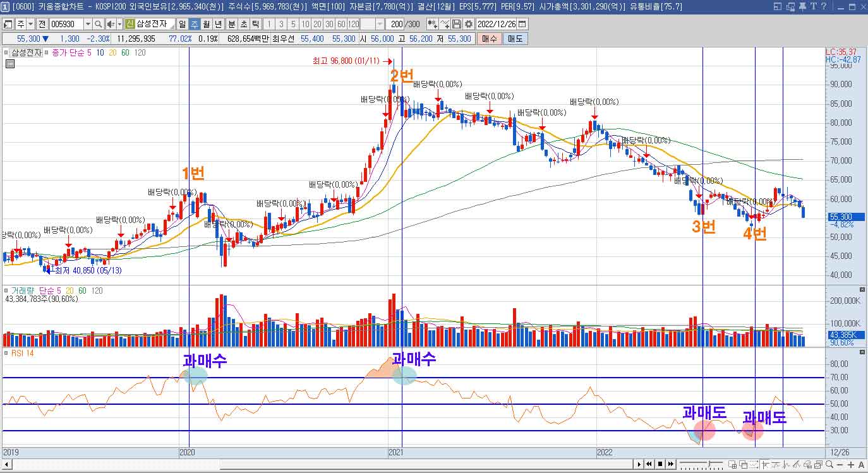The height and width of the screenshot is (473, 868).
Task: Expand the stock code 005930 dropdown arrow
Action: (88, 24)
